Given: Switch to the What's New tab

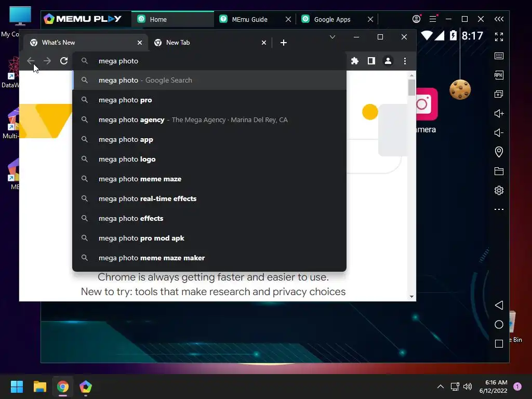Looking at the screenshot, I should click(x=85, y=43).
